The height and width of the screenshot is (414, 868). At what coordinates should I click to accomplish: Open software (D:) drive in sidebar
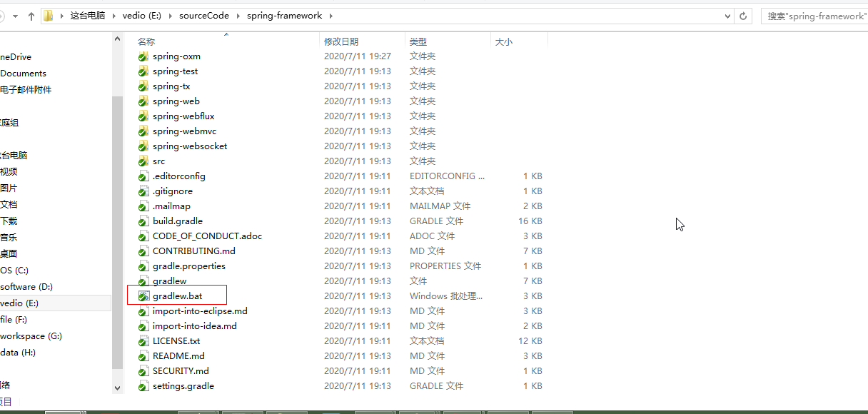pyautogui.click(x=26, y=287)
